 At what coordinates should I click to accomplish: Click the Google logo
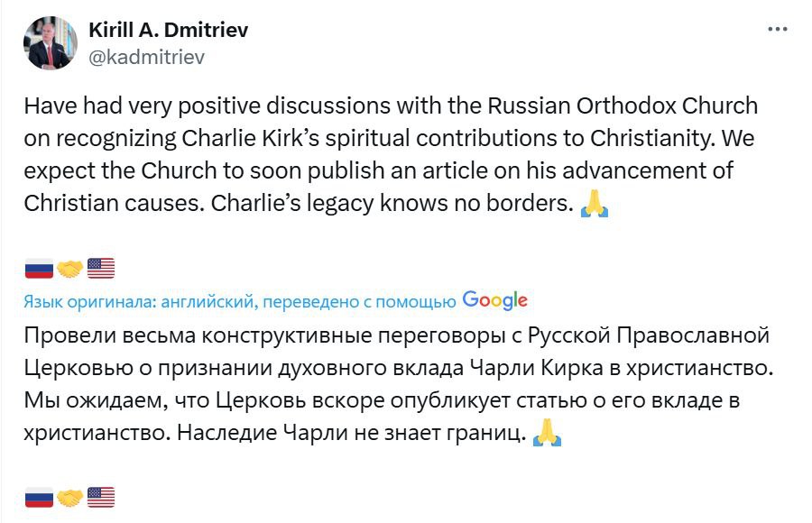click(494, 300)
